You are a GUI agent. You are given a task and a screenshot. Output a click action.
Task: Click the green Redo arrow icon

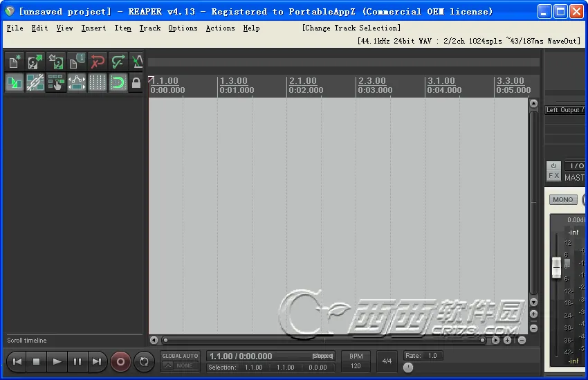point(118,62)
